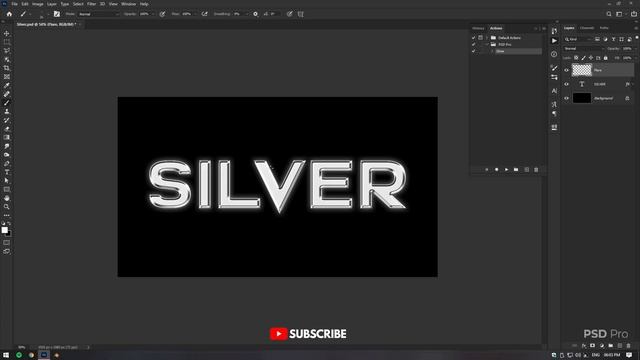Select the Frame tool
This screenshot has height=360, width=640.
point(7,76)
